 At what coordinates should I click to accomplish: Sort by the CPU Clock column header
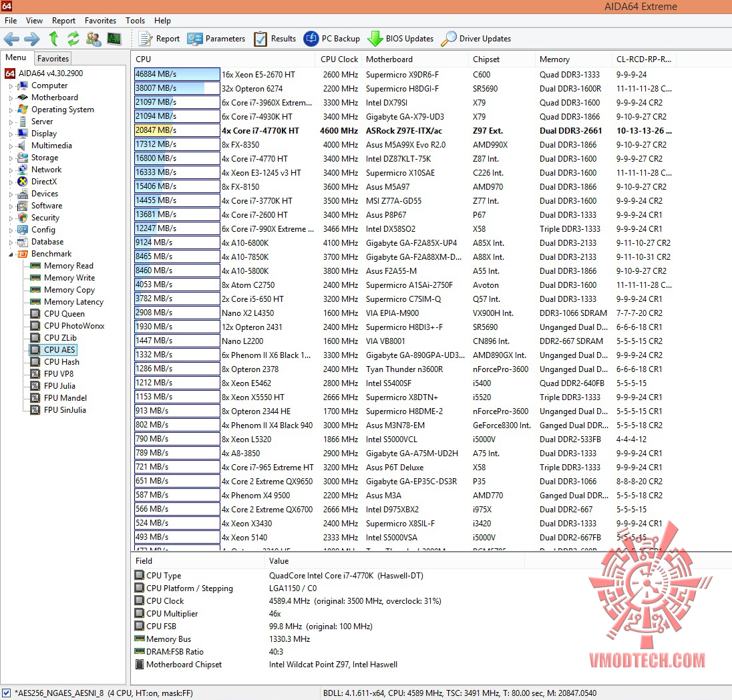point(339,59)
